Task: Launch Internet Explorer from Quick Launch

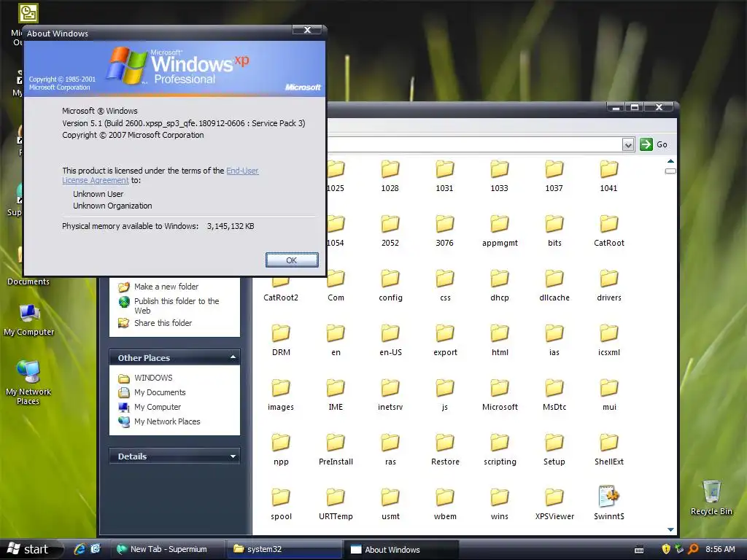Action: (80, 549)
